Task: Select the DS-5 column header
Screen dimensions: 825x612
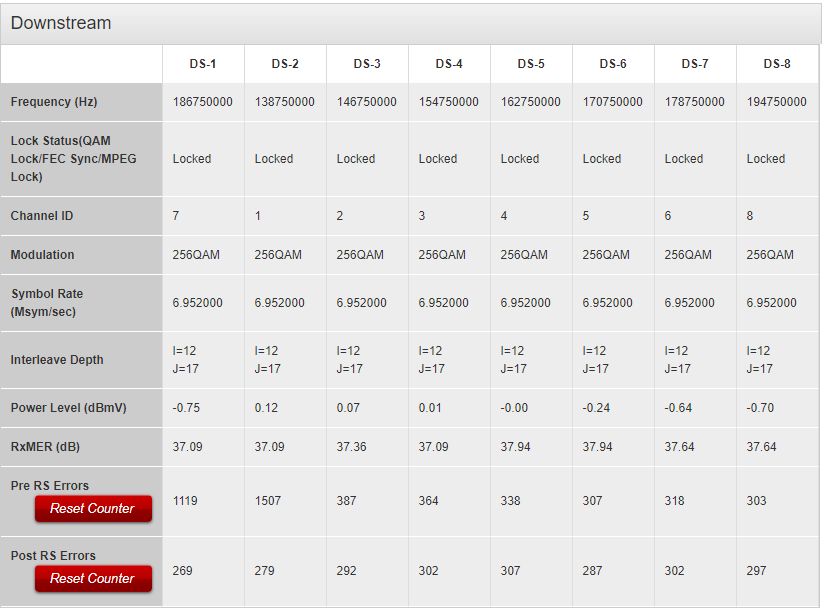Action: pyautogui.click(x=531, y=64)
